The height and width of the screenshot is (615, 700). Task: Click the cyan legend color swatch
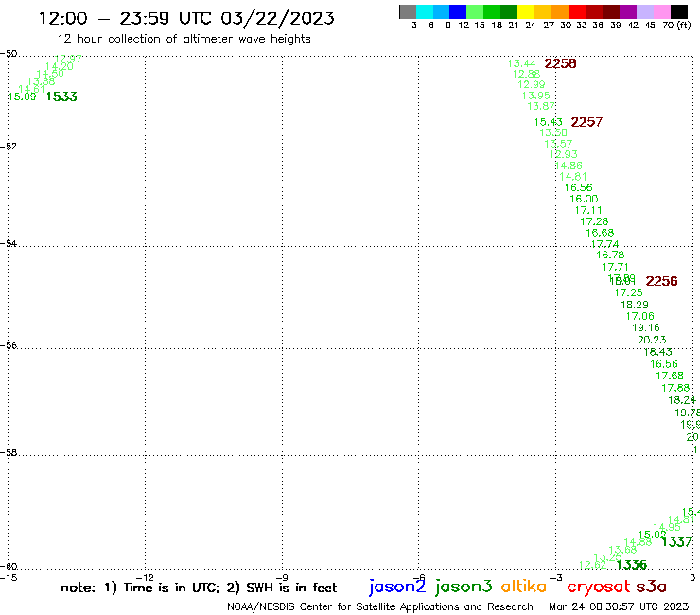(425, 12)
